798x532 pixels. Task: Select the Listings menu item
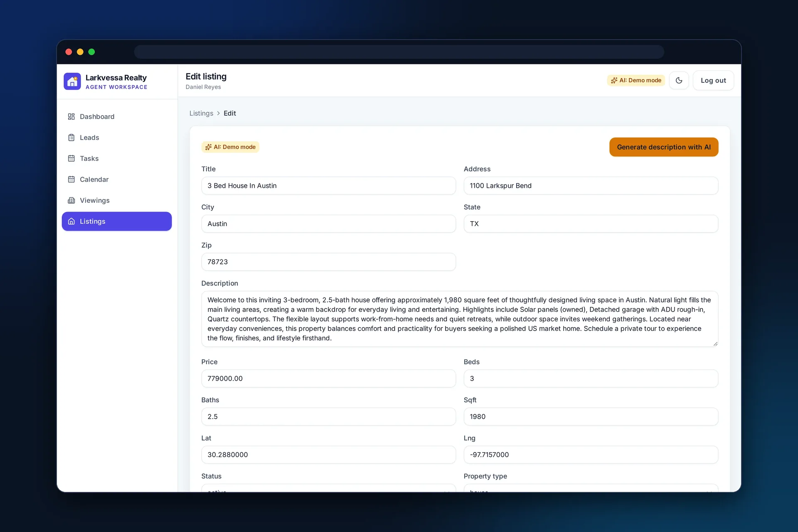(117, 222)
